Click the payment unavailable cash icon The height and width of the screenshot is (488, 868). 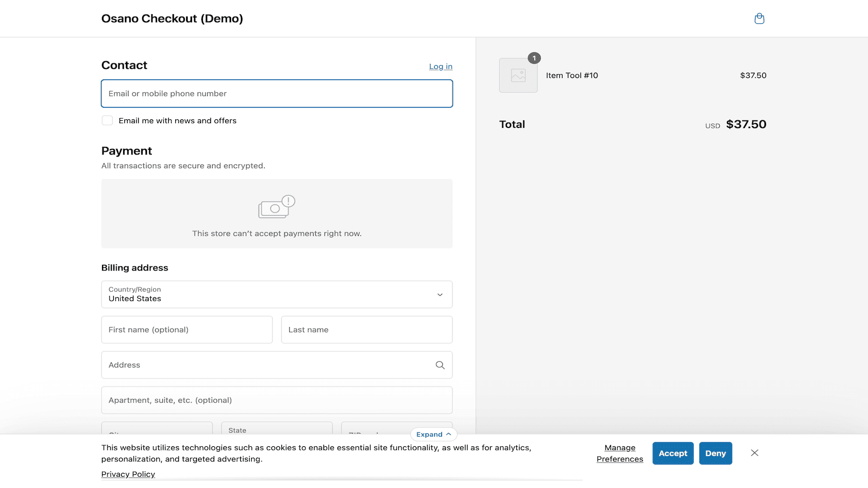tap(276, 207)
